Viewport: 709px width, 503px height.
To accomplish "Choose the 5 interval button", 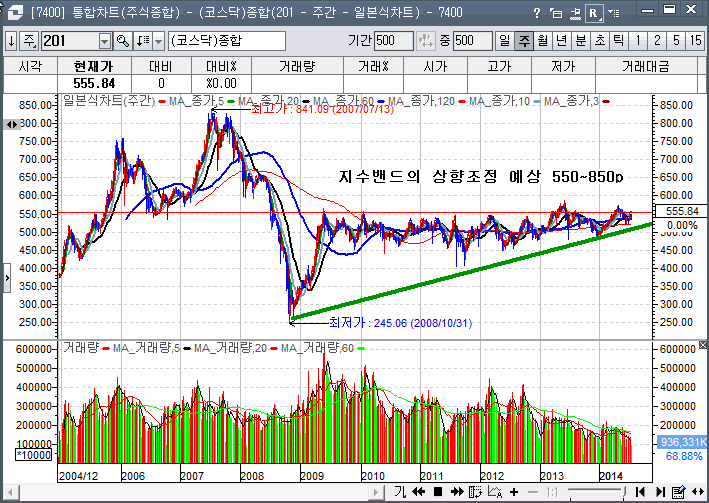I will tap(676, 41).
